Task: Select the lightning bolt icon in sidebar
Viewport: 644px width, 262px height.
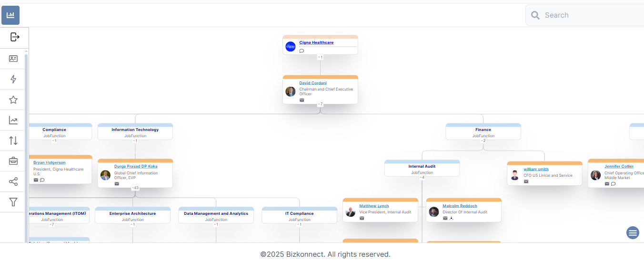Action: [13, 79]
